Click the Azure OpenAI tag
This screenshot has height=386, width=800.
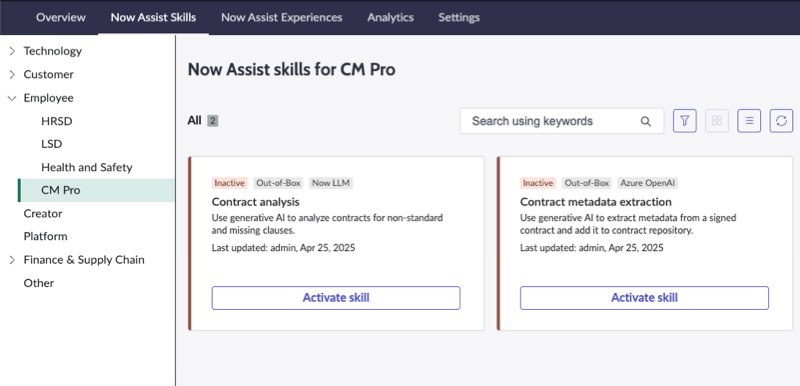coord(648,183)
